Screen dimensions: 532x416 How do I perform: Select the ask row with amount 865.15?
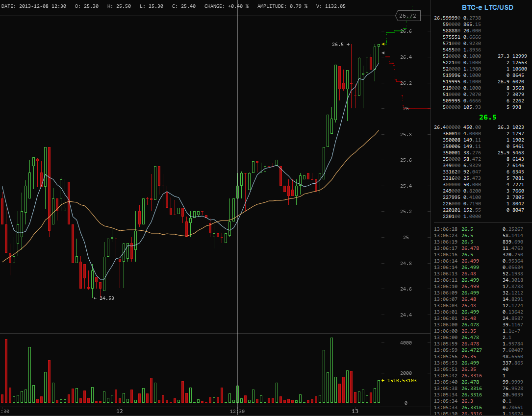(x=462, y=24)
